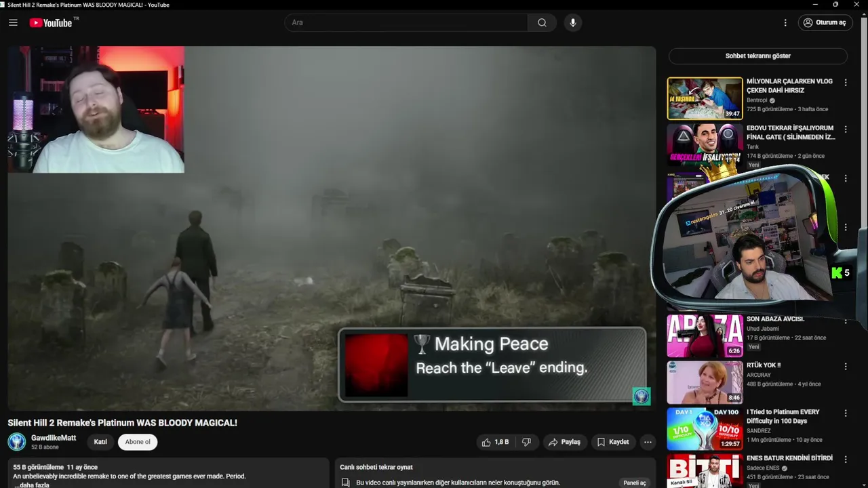The image size is (868, 488).
Task: Open I Tried to Platinum EVERY Difficulty video
Action: (x=783, y=416)
